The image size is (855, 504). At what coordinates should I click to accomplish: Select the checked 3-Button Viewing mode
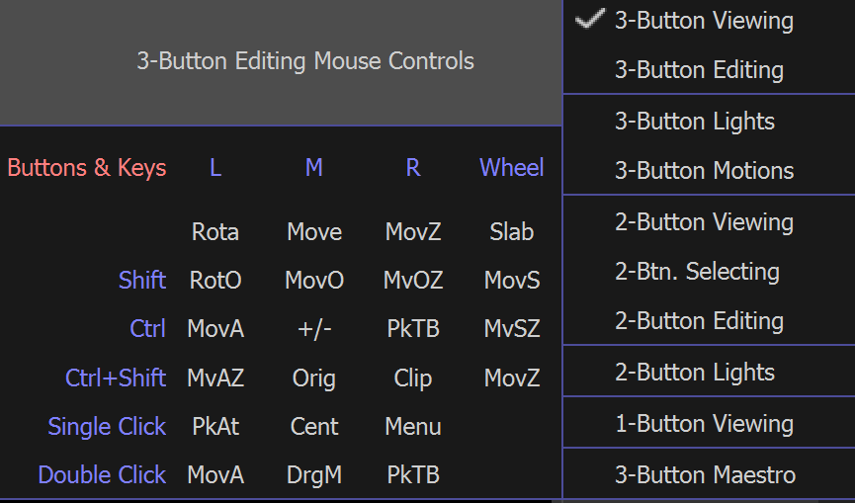coord(704,21)
